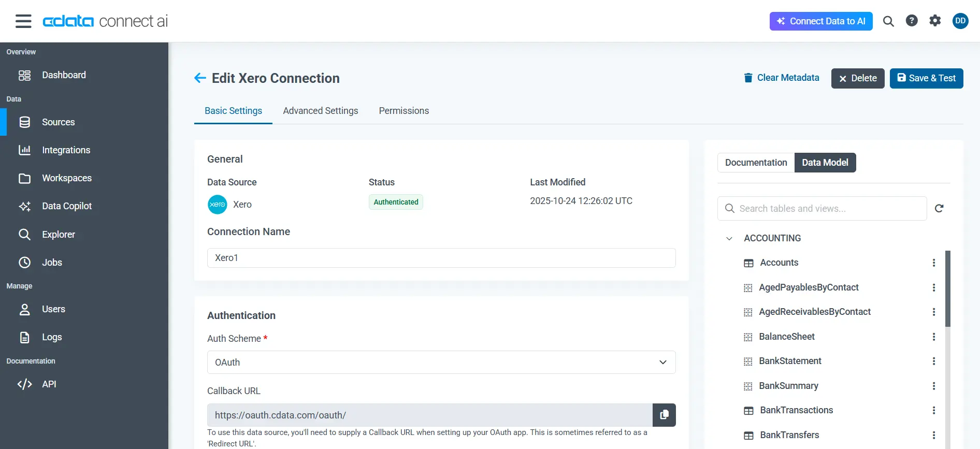
Task: Open the Permissions tab
Action: coord(403,111)
